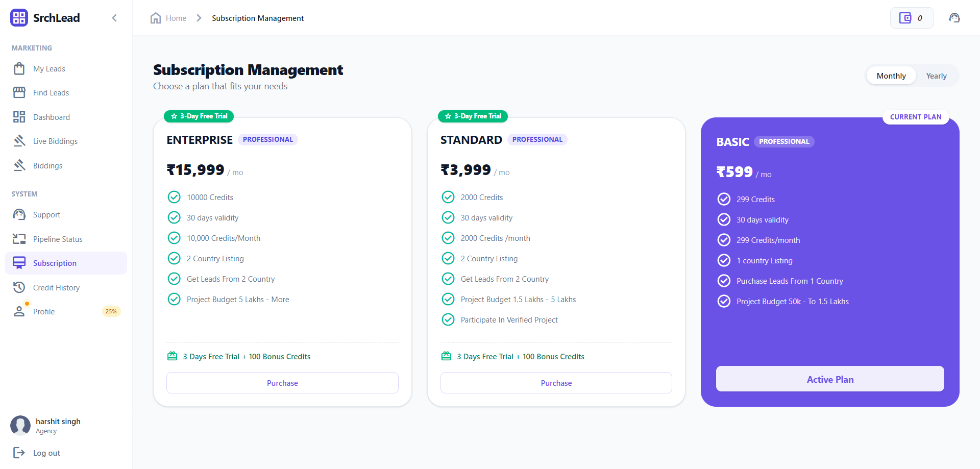The width and height of the screenshot is (980, 469).
Task: Click the Subscription card icon
Action: coord(19,263)
